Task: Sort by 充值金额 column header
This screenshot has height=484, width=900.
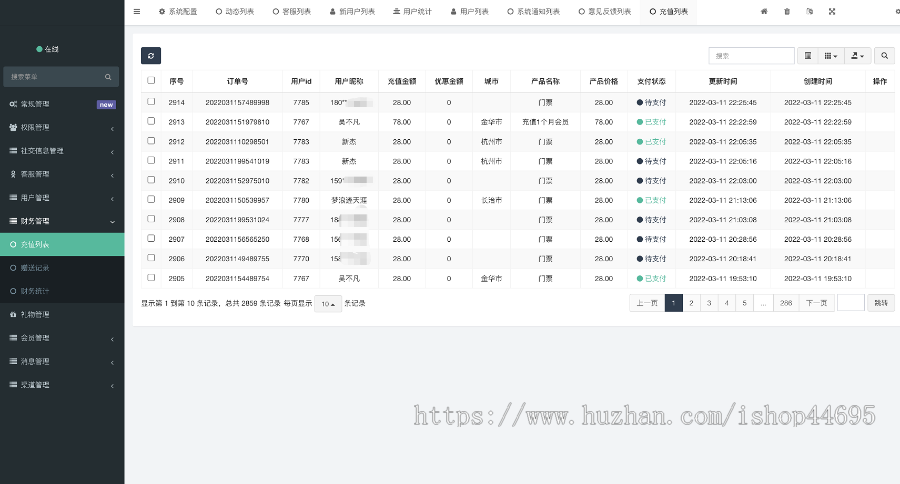Action: coord(402,82)
